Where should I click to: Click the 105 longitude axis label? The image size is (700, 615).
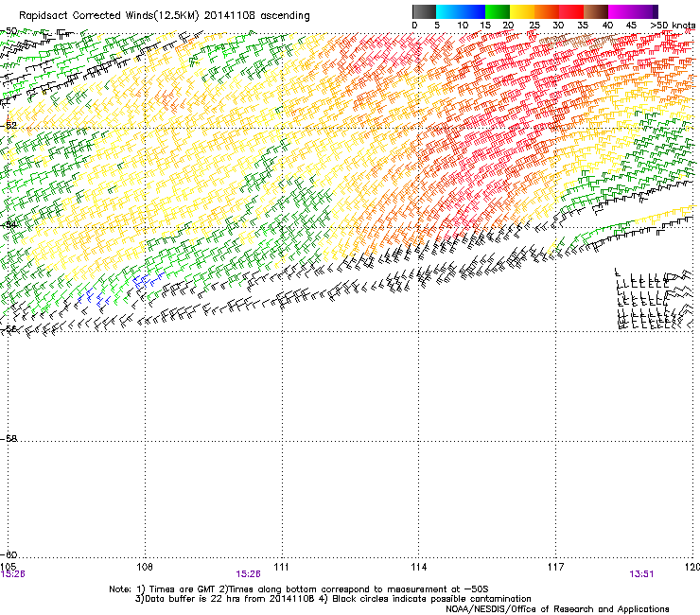tap(9, 567)
